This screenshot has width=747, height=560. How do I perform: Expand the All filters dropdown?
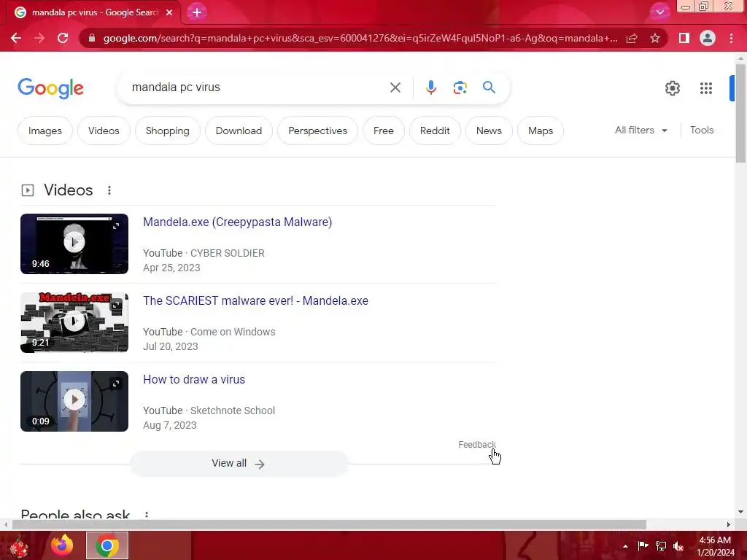640,130
